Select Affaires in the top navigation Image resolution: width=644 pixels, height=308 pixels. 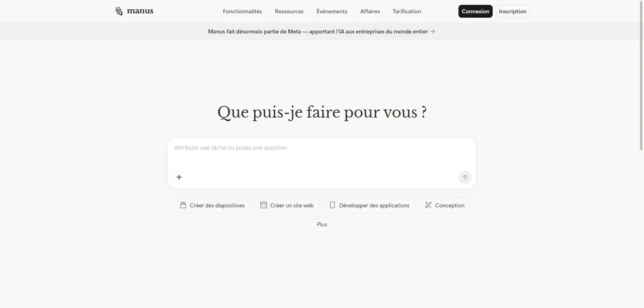click(370, 11)
